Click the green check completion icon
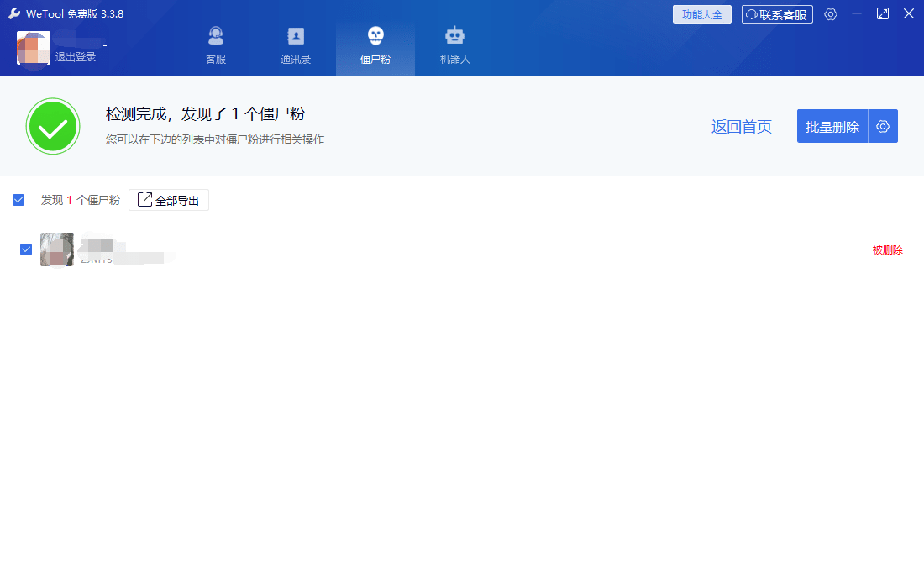Screen dimensions: 924x588 pos(53,126)
